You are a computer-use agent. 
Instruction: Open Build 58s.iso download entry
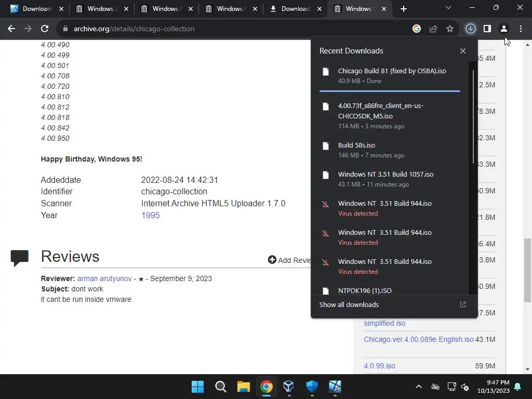(390, 150)
